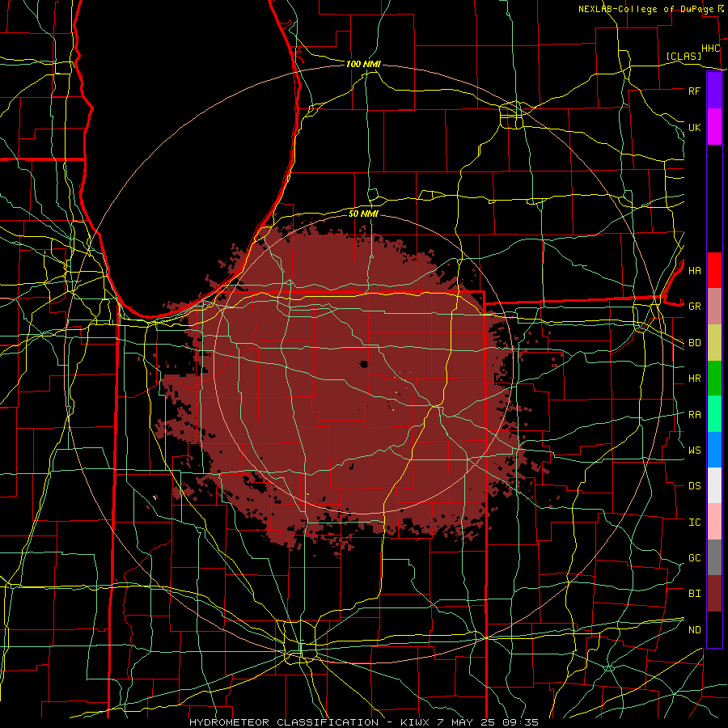Click the WS blue legend swatch
This screenshot has height=728, width=728.
[714, 450]
